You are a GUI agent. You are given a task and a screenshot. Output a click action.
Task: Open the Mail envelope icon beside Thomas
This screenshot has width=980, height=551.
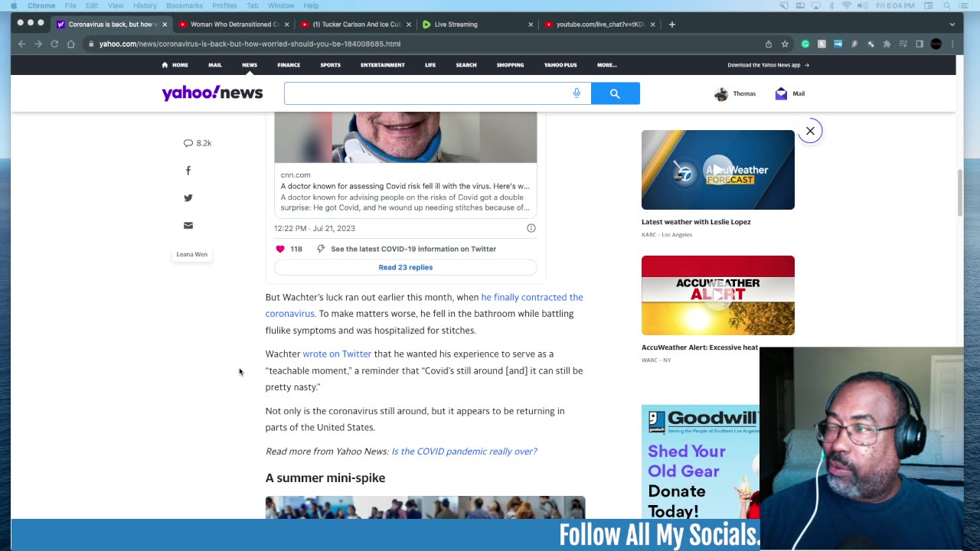pyautogui.click(x=781, y=93)
